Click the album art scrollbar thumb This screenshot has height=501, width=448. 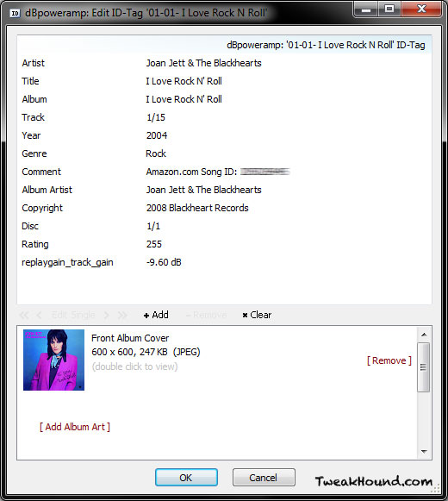[423, 367]
